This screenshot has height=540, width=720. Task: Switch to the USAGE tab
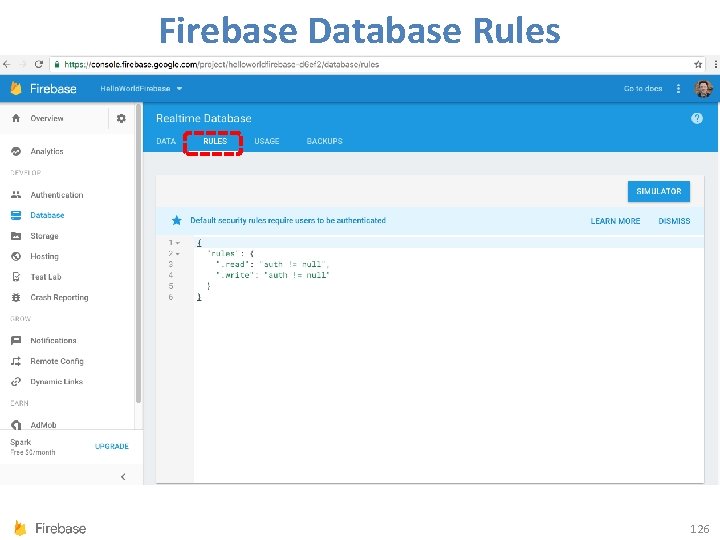click(x=267, y=141)
